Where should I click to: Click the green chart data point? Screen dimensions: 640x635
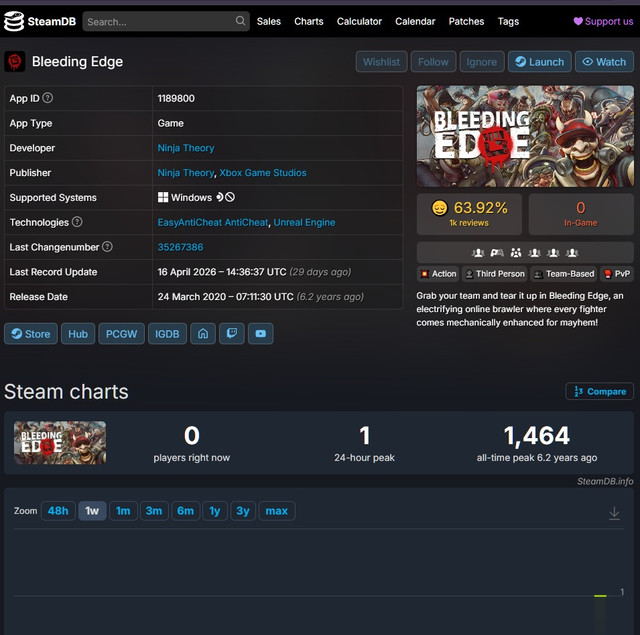point(600,596)
